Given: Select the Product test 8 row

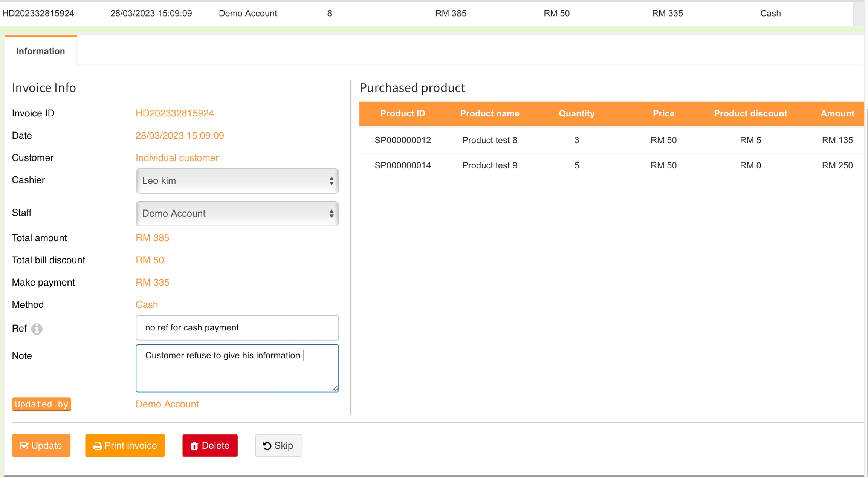Looking at the screenshot, I should pos(489,140).
